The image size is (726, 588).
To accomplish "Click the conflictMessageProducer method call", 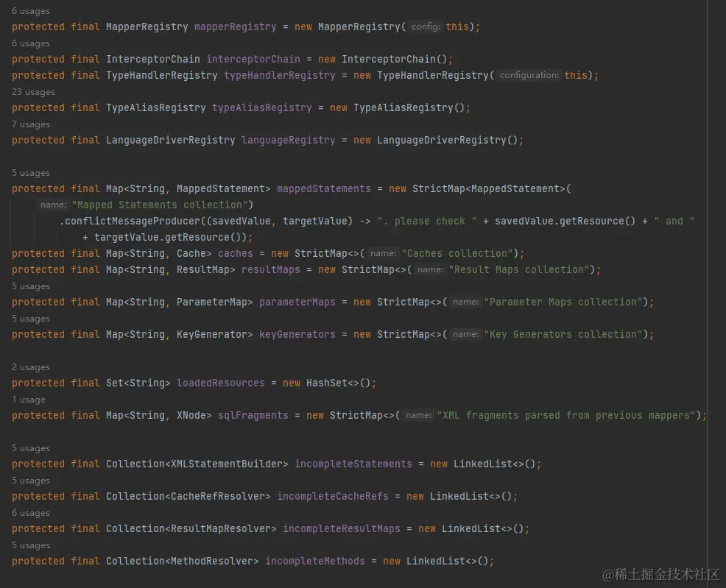I will [132, 221].
